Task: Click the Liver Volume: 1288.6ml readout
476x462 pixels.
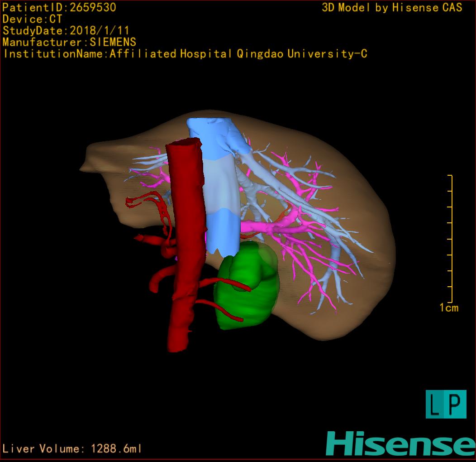Action: pyautogui.click(x=72, y=449)
